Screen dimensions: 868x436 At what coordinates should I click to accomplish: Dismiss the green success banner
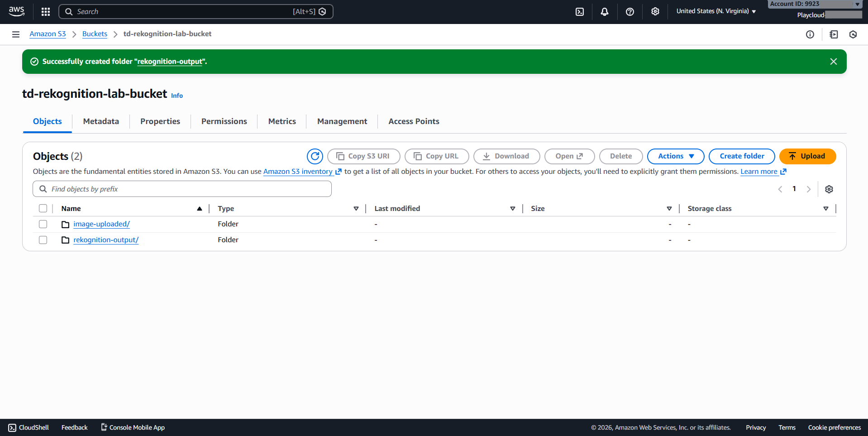[x=834, y=62]
